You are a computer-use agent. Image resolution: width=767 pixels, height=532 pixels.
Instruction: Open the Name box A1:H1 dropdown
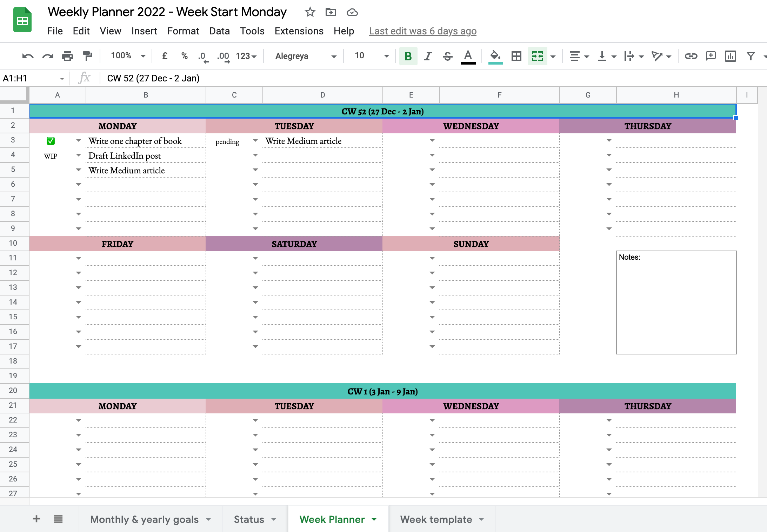(62, 79)
